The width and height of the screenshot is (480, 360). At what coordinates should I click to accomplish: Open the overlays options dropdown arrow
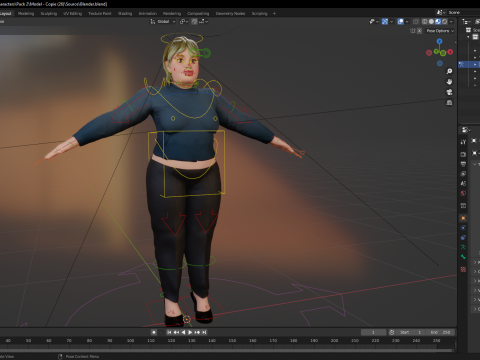(407, 21)
